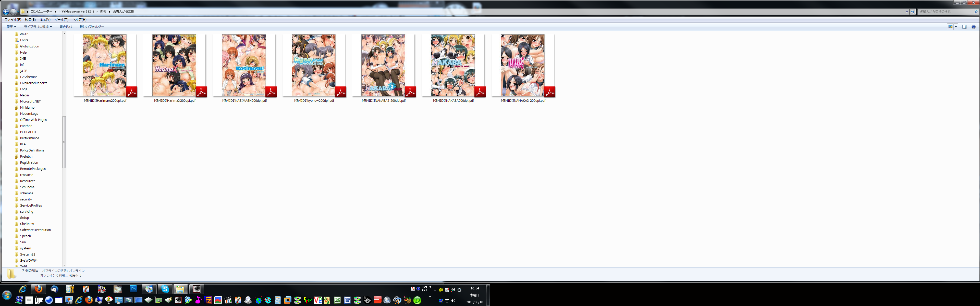
Task: Click the volume speaker tray icon
Action: pyautogui.click(x=453, y=301)
